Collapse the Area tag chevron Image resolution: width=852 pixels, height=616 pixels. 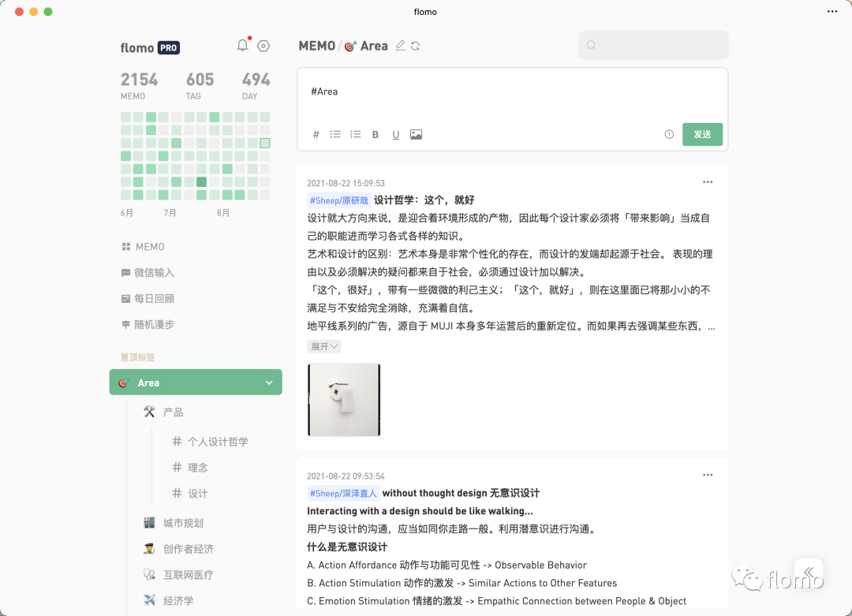click(x=269, y=383)
